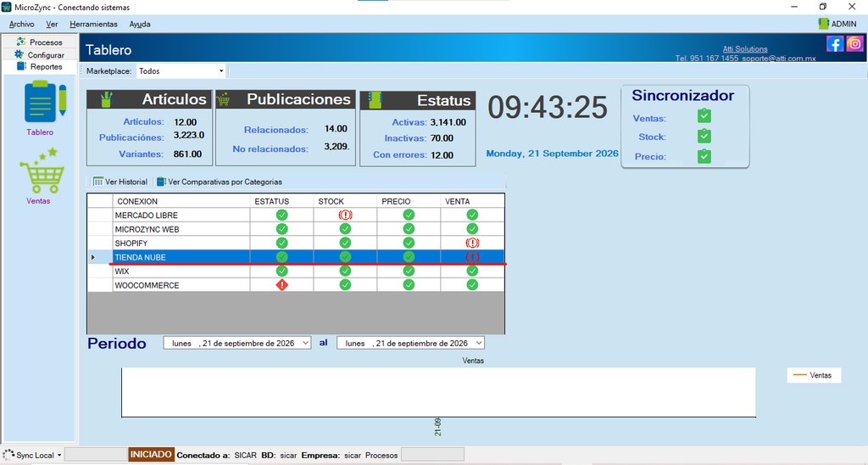This screenshot has height=465, width=868.
Task: Open the Instagram icon in header
Action: 854,44
